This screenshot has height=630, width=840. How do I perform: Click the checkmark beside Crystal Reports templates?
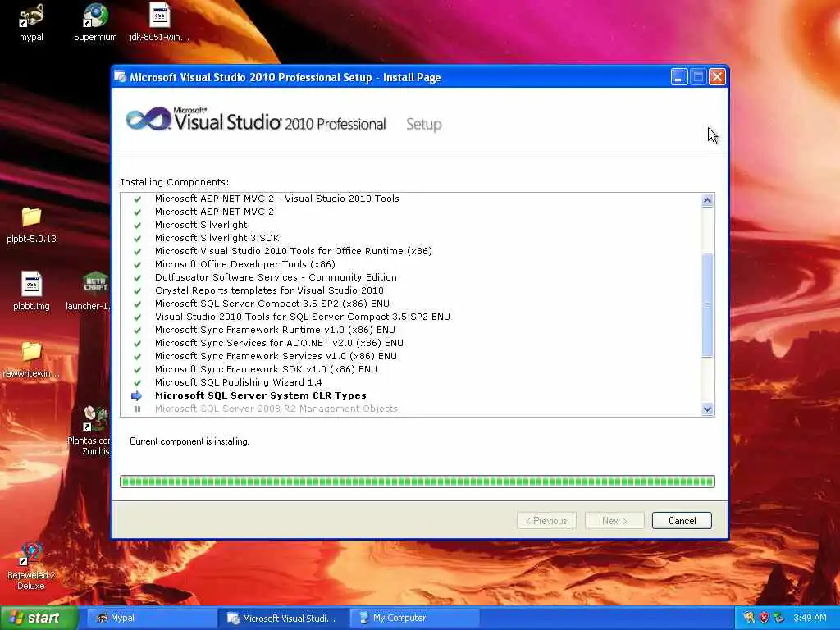pyautogui.click(x=137, y=291)
